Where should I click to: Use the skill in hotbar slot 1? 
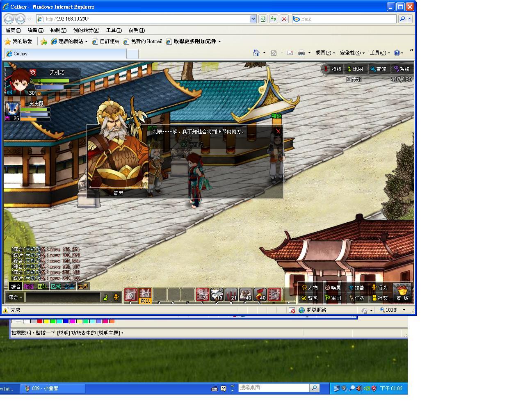pyautogui.click(x=131, y=294)
